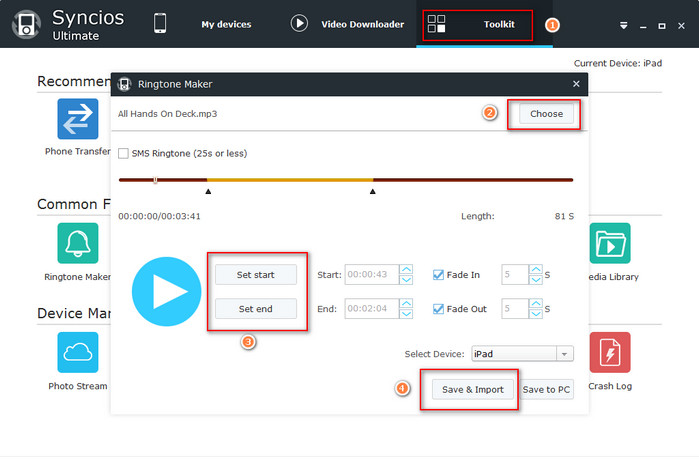
Task: Enable the SMS Ringtone checkbox
Action: point(123,153)
